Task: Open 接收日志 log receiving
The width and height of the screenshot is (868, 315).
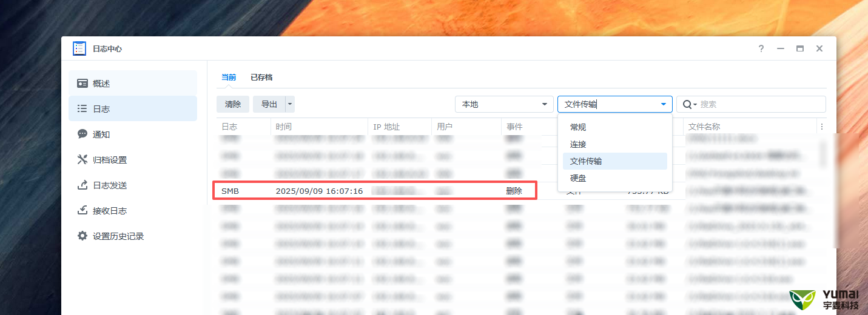Action: coord(133,211)
